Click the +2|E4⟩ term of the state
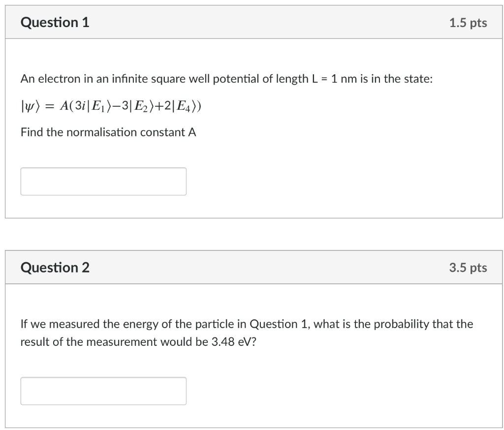Image resolution: width=504 pixels, height=430 pixels. (172, 106)
